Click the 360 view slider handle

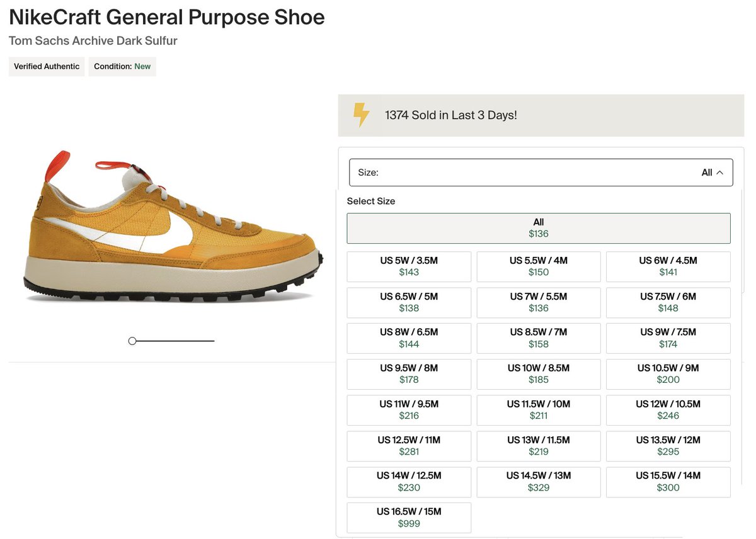click(x=132, y=341)
